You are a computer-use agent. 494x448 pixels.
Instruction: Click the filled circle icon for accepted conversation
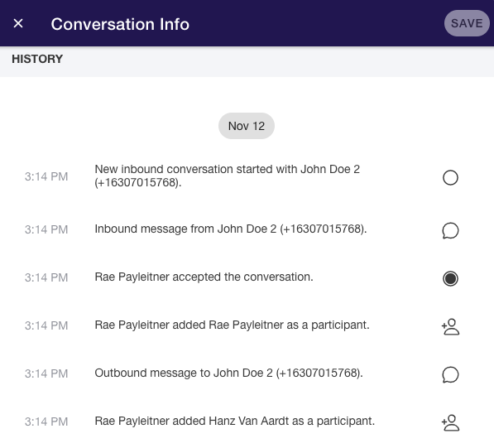pyautogui.click(x=450, y=278)
